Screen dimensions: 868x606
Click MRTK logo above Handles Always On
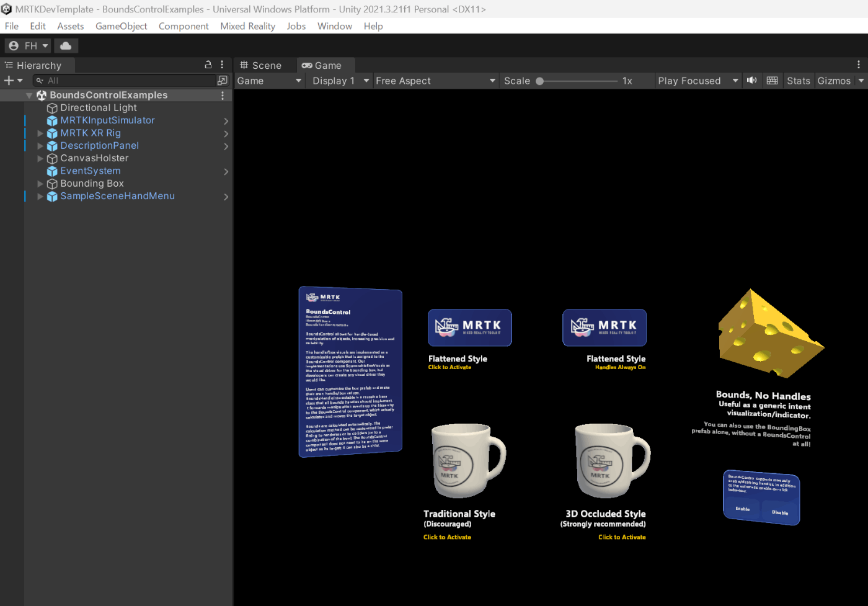pos(604,328)
